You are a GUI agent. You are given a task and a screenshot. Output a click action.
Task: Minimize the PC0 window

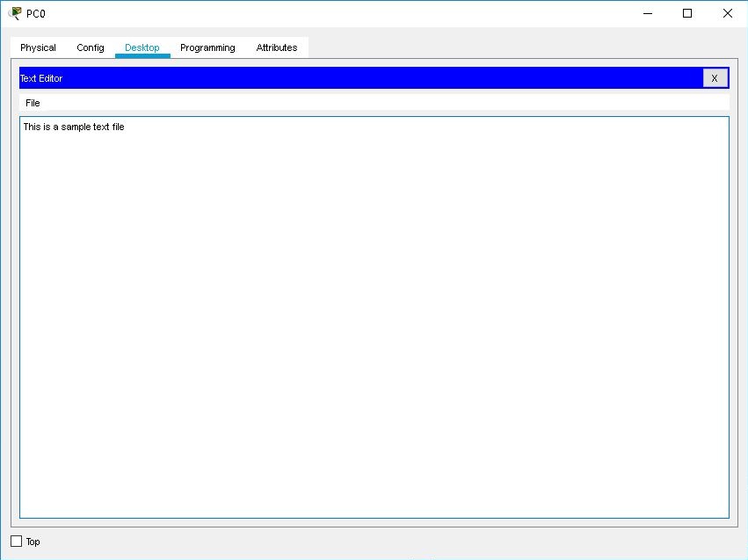tap(648, 13)
